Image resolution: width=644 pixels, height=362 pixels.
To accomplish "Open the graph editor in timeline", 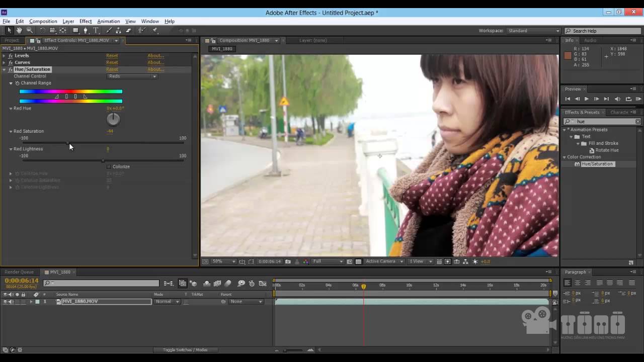I will pyautogui.click(x=263, y=284).
